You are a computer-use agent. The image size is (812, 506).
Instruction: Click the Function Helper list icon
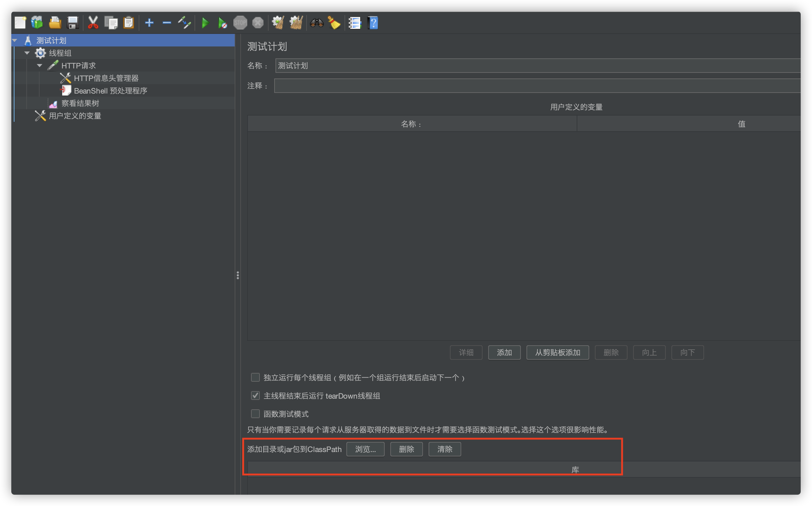pyautogui.click(x=355, y=23)
